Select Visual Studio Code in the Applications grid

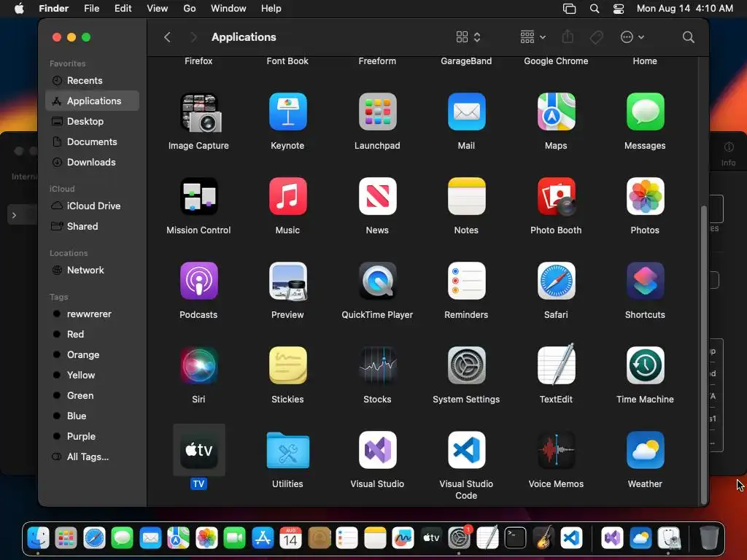coord(466,450)
